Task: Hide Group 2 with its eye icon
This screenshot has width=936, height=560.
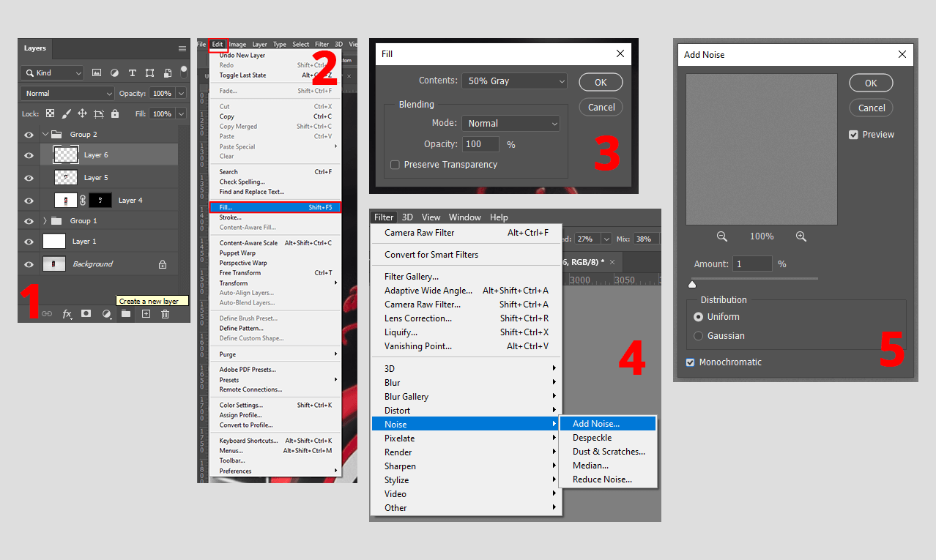Action: [29, 134]
